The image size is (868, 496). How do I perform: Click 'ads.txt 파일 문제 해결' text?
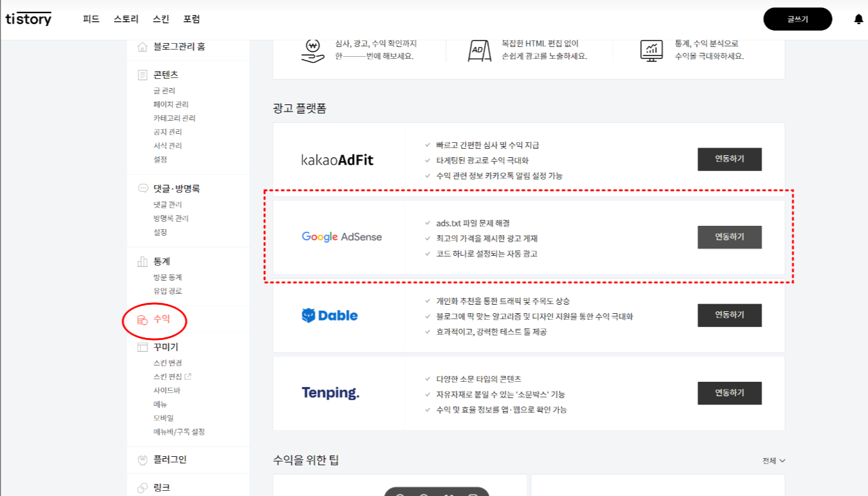(473, 223)
